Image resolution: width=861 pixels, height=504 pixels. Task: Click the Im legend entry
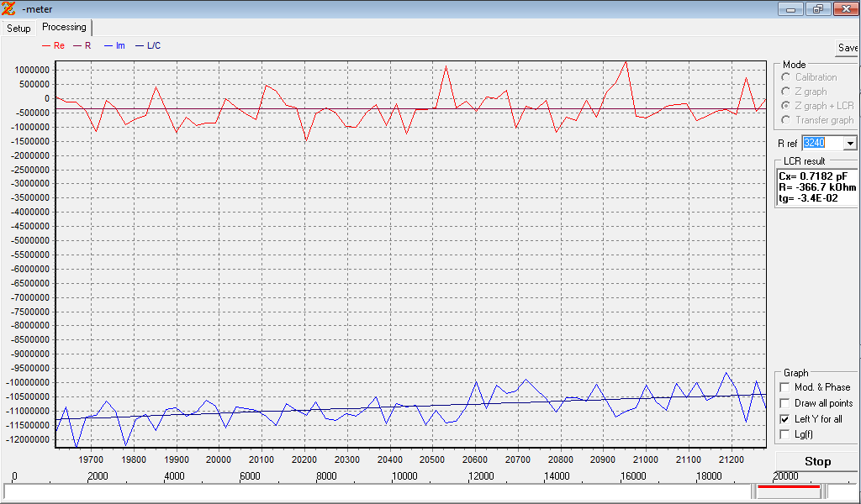coord(114,46)
